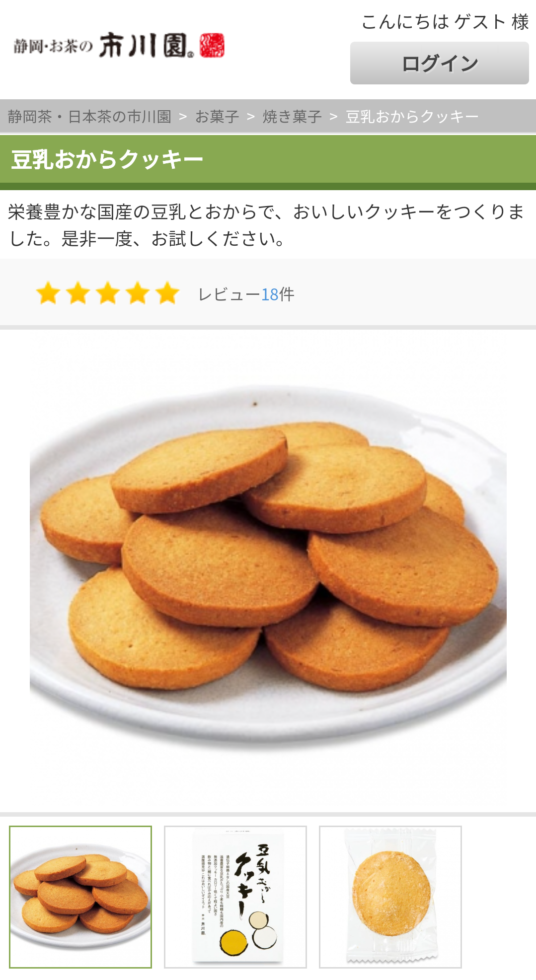Click the red seal stamp icon
The height and width of the screenshot is (980, 536).
click(x=212, y=46)
